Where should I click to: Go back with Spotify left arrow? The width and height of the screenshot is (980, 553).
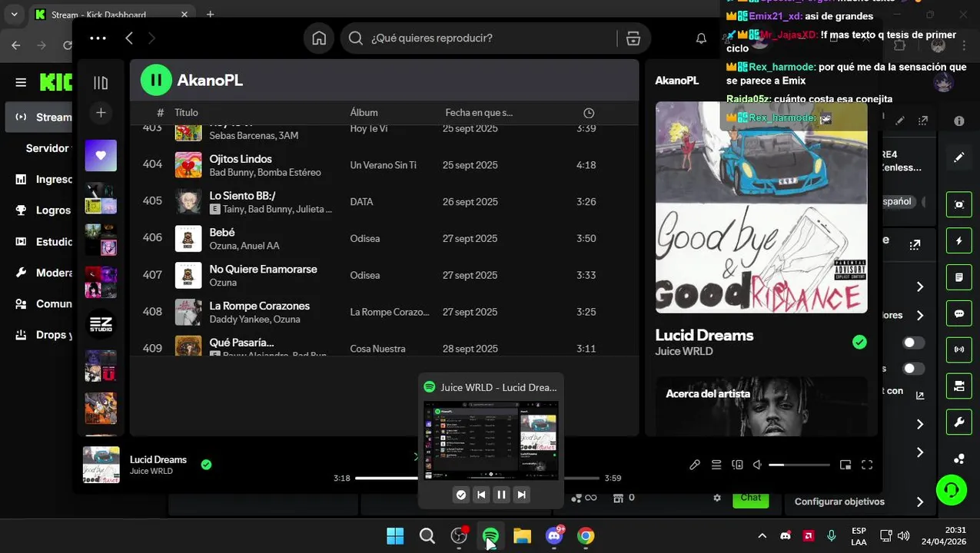point(129,38)
